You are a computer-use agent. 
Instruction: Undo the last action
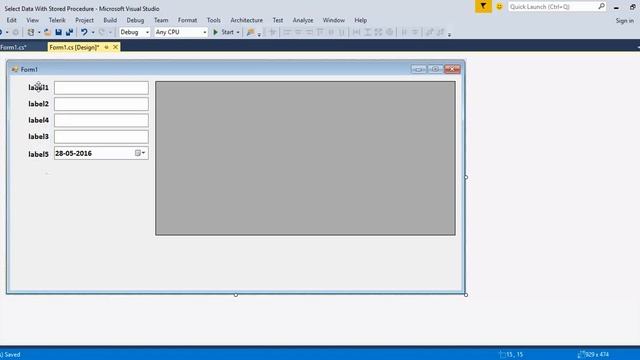click(84, 32)
